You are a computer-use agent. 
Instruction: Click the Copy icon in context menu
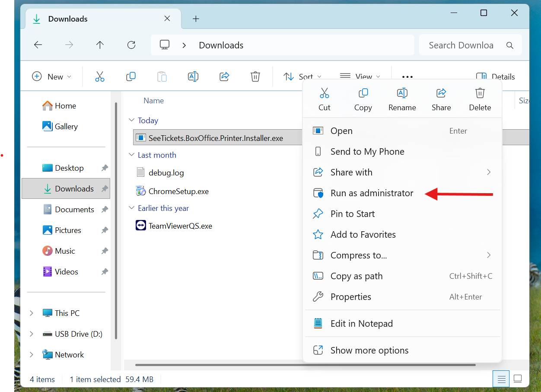(363, 93)
